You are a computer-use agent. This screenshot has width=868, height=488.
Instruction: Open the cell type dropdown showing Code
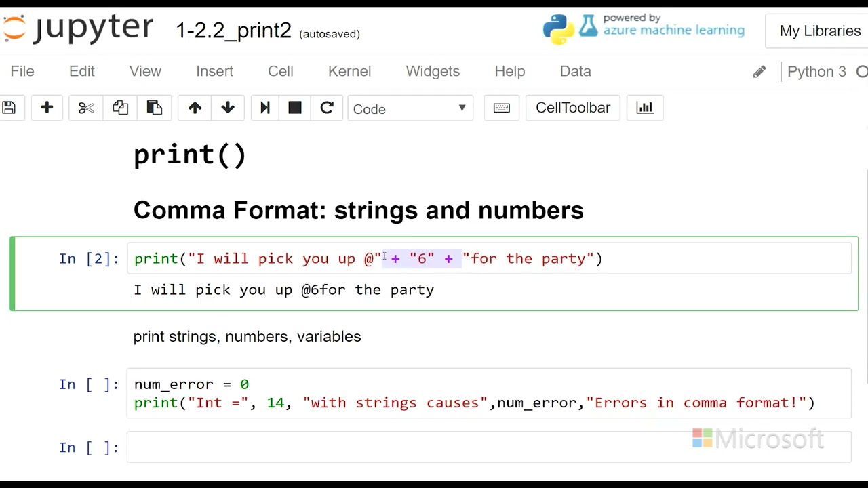coord(410,108)
